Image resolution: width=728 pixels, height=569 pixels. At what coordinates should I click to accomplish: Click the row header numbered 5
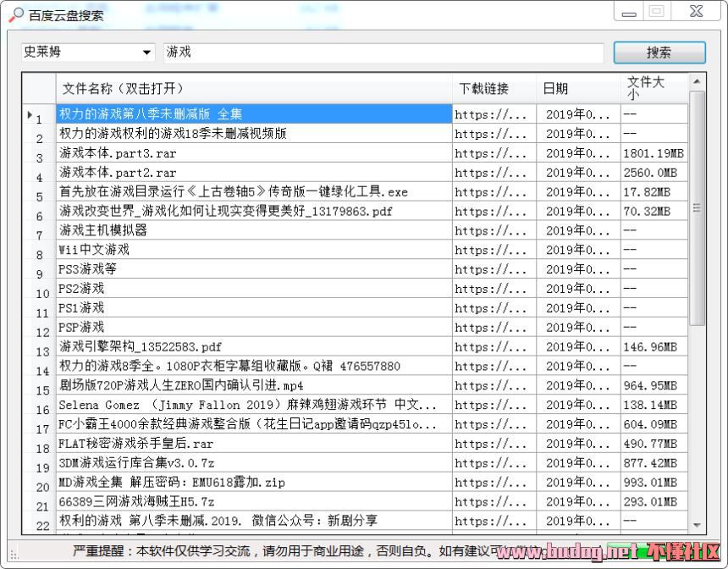(39, 191)
